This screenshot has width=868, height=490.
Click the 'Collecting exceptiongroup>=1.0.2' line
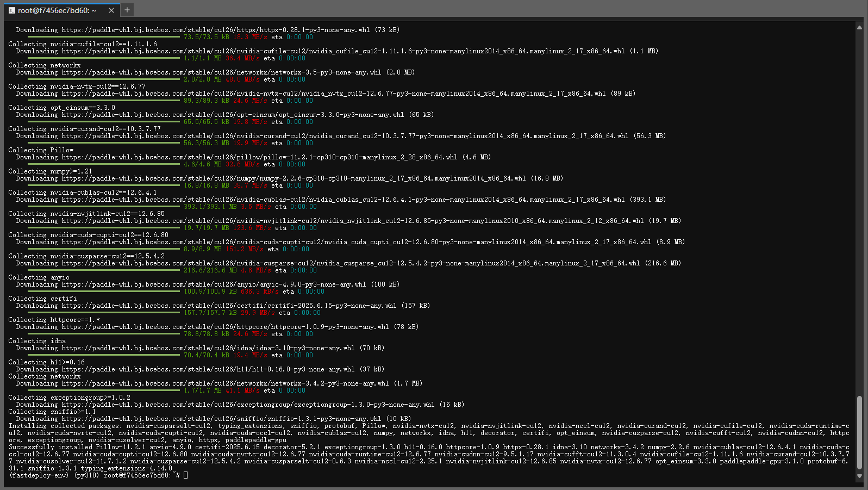[x=69, y=398]
